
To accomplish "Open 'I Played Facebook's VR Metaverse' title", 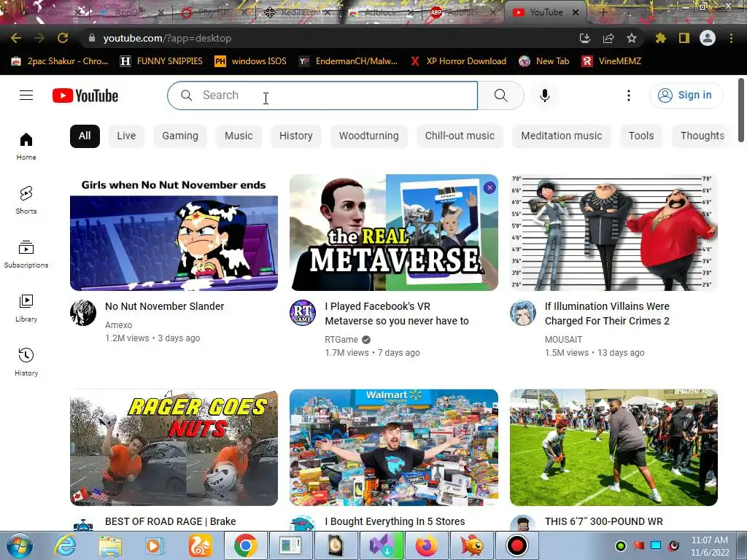I will click(x=397, y=314).
